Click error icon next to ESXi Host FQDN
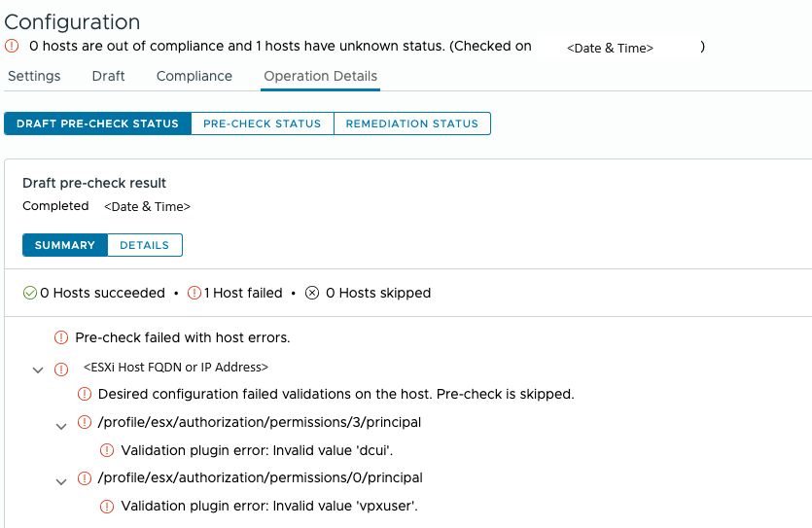812x528 pixels. (x=61, y=369)
